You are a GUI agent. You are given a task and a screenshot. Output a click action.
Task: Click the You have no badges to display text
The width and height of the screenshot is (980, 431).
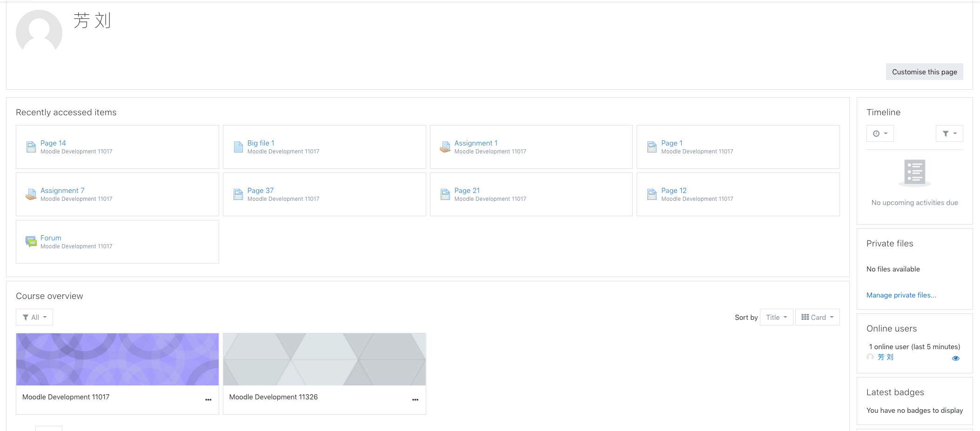click(915, 411)
